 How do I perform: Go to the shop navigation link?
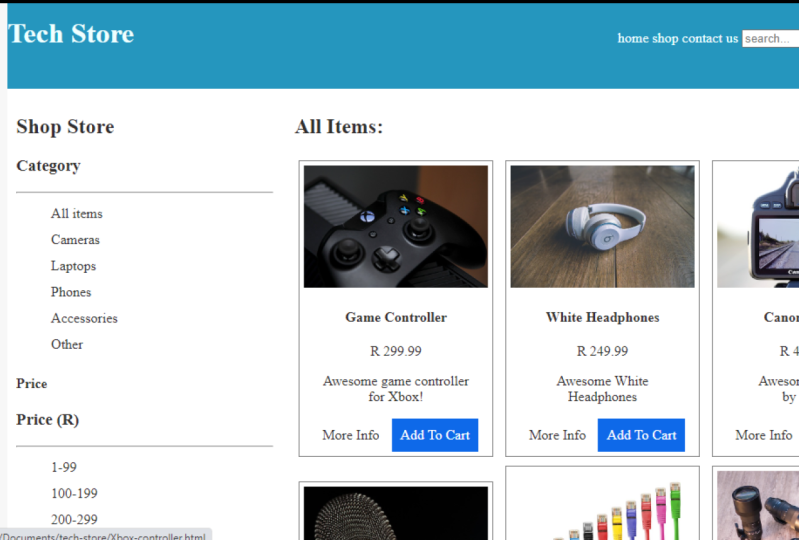click(665, 39)
